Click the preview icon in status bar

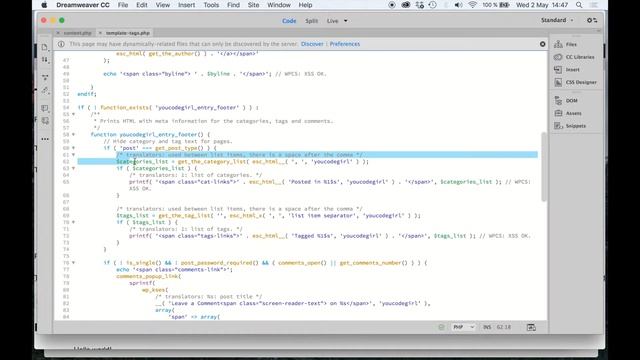pyautogui.click(x=531, y=327)
